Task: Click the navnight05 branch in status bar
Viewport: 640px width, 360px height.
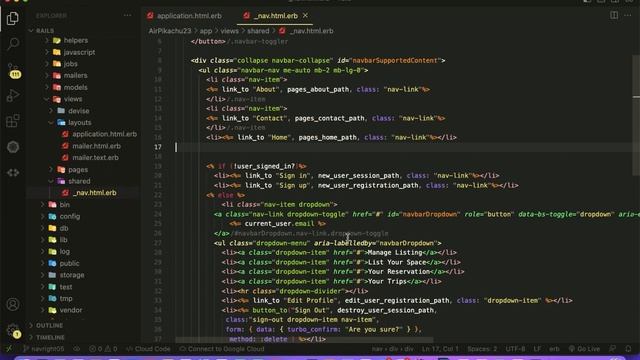Action: 43,349
